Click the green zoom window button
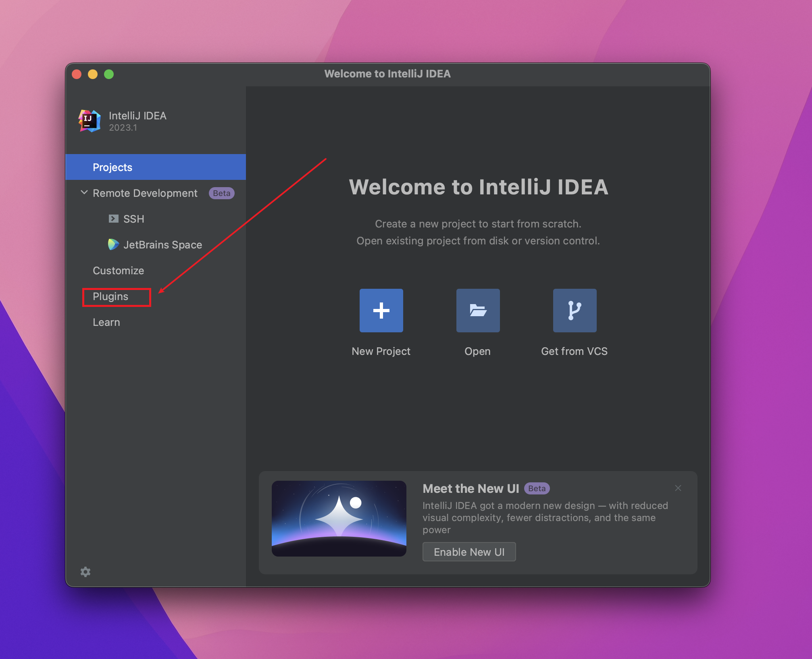The width and height of the screenshot is (812, 659). [x=109, y=74]
